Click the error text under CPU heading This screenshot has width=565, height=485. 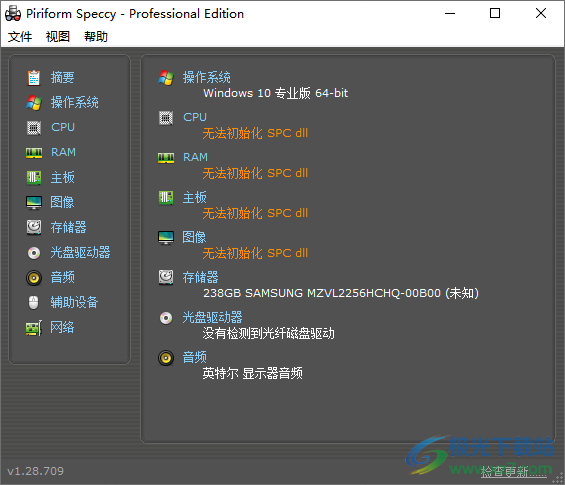[x=255, y=133]
